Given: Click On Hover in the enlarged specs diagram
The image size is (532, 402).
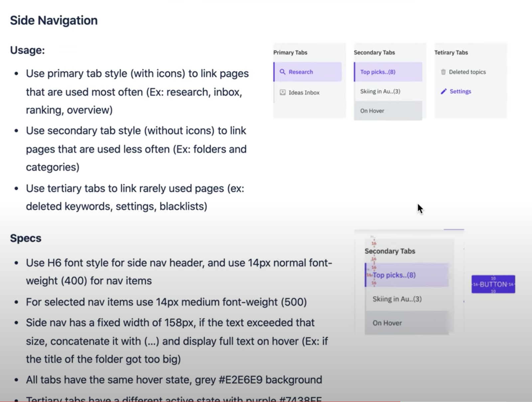Looking at the screenshot, I should coord(387,323).
